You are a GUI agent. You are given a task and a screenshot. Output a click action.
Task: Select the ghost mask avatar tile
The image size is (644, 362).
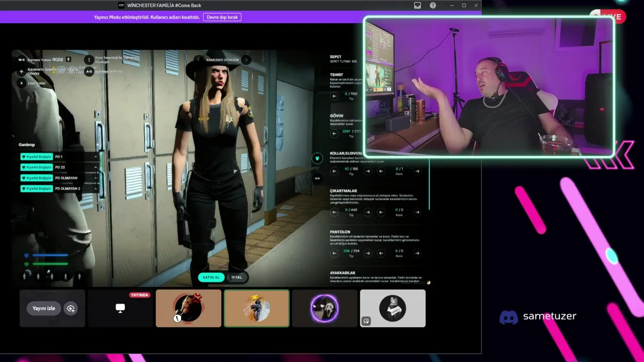tap(325, 308)
